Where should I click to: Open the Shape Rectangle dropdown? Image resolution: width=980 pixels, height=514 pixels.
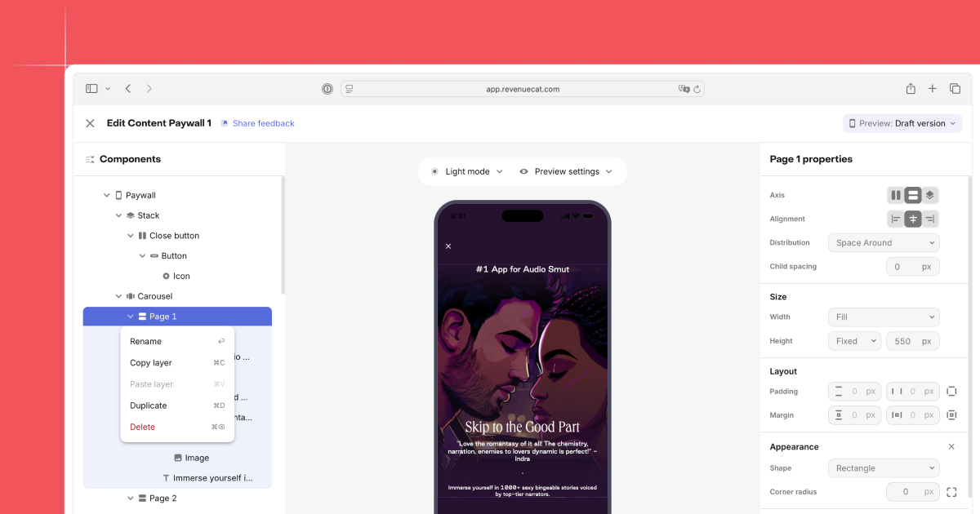point(884,468)
